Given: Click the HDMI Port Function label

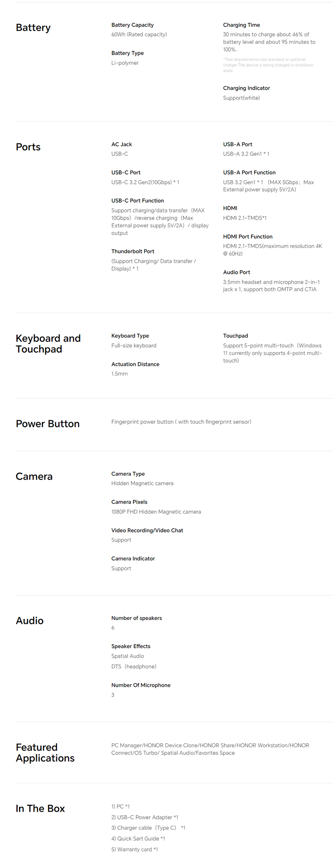Looking at the screenshot, I should click(248, 237).
